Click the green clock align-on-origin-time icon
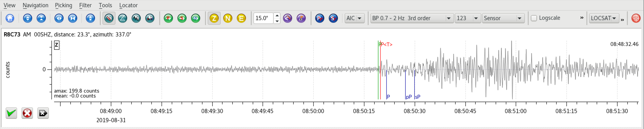Viewport: 644px width, 129px height. [x=195, y=18]
